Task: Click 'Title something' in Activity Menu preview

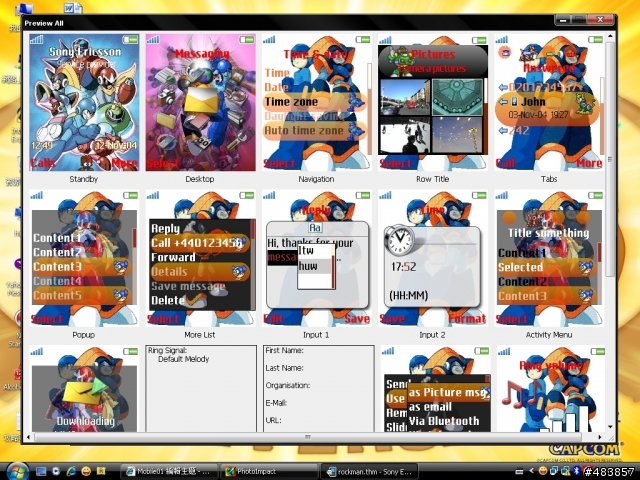Action: pyautogui.click(x=549, y=233)
